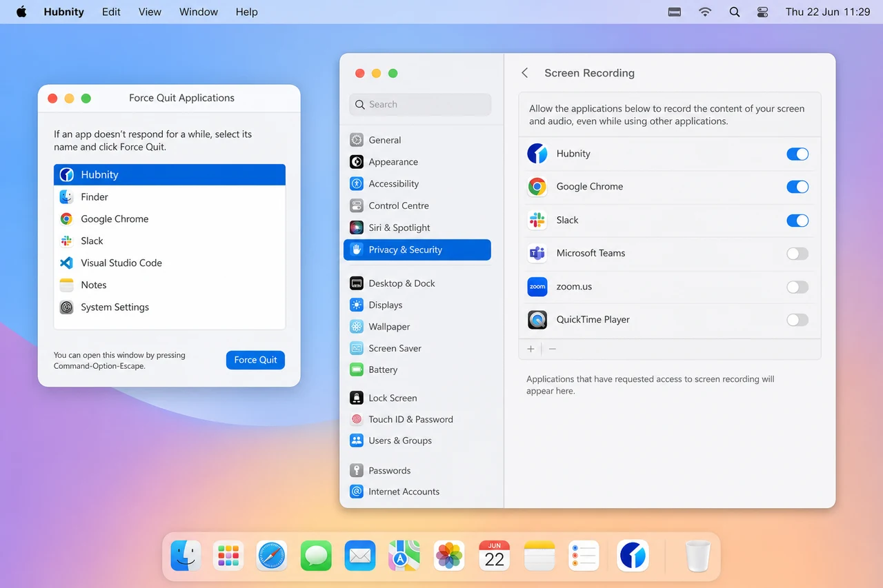This screenshot has height=588, width=883.
Task: Open Reminders from the Dock
Action: pos(584,556)
